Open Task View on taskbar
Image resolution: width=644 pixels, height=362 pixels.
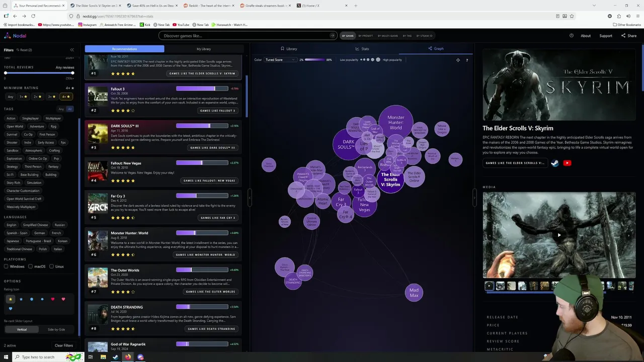[91, 357]
